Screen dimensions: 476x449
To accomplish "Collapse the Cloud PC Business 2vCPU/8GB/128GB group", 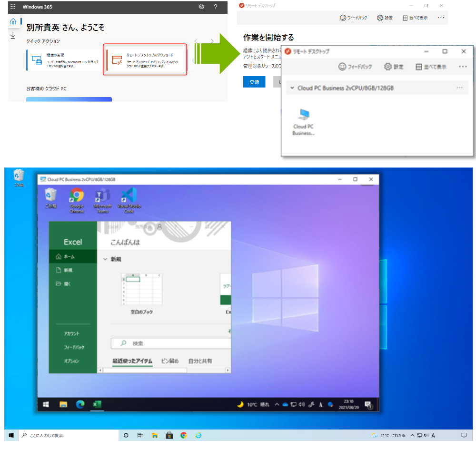I will pyautogui.click(x=292, y=88).
